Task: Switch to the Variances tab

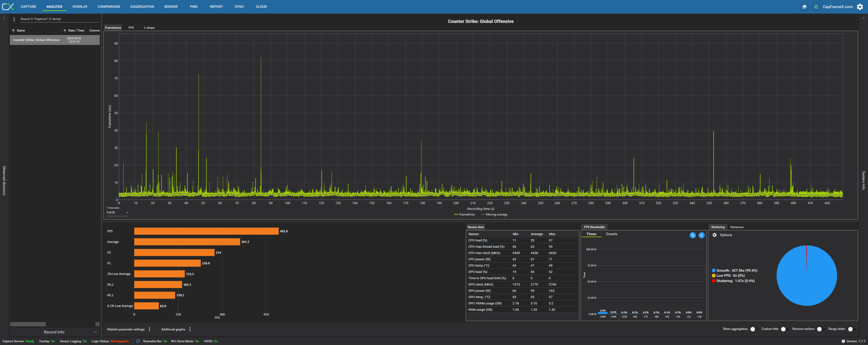Action: [x=737, y=227]
